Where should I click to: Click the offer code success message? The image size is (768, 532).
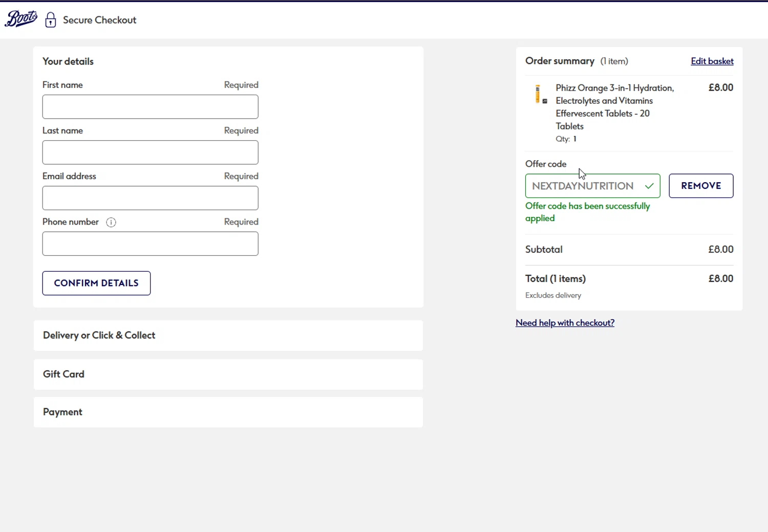coord(588,212)
